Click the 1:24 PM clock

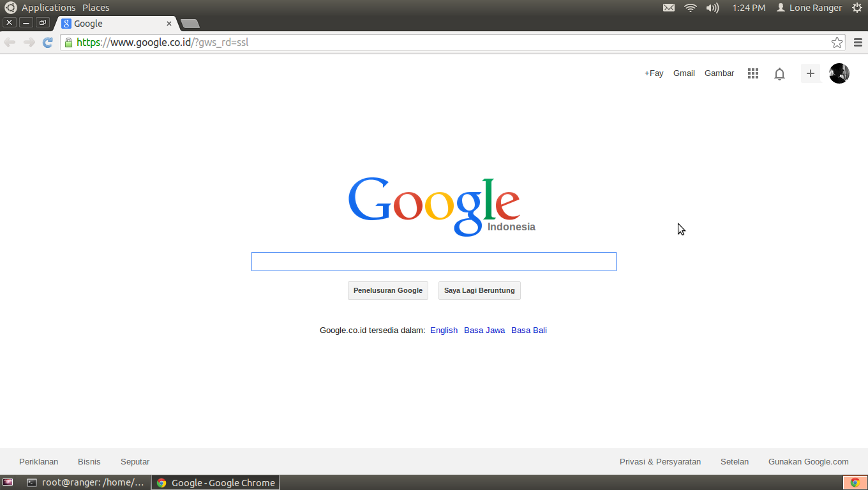click(749, 8)
